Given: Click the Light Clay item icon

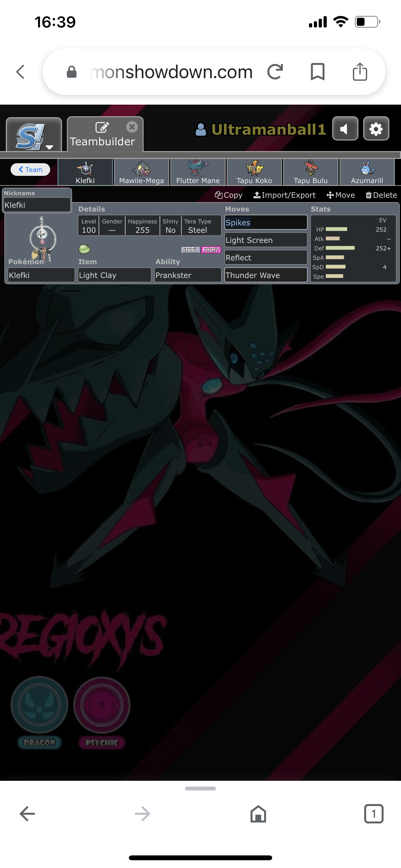Looking at the screenshot, I should coord(84,249).
